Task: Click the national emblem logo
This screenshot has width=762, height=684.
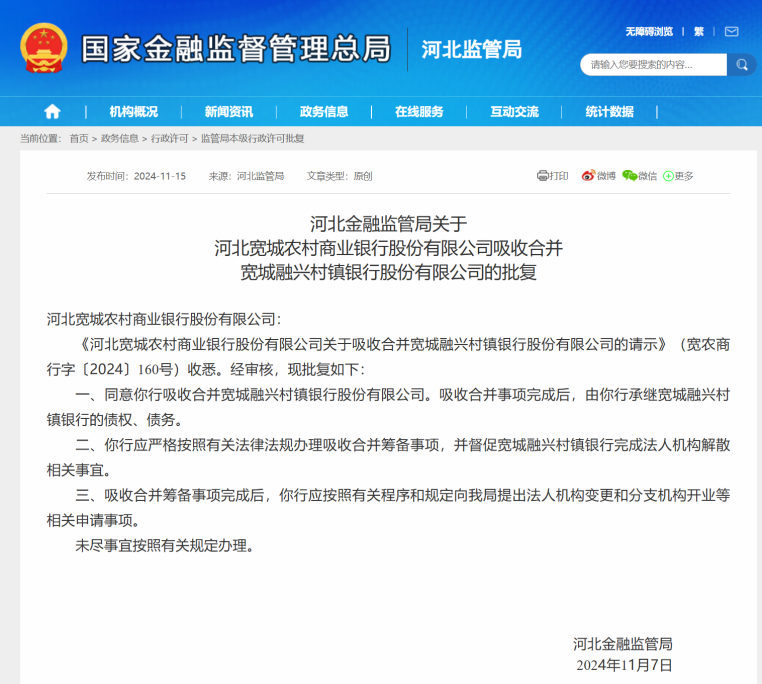Action: [x=43, y=48]
